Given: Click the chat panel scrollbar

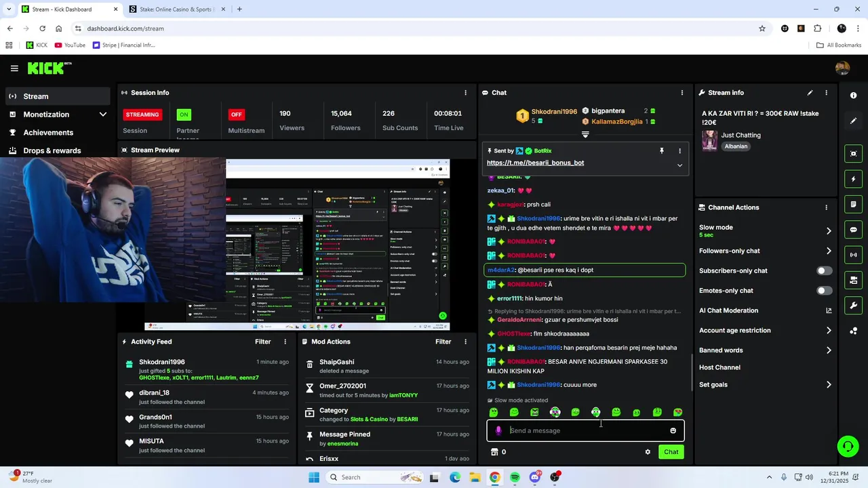Looking at the screenshot, I should [692, 373].
